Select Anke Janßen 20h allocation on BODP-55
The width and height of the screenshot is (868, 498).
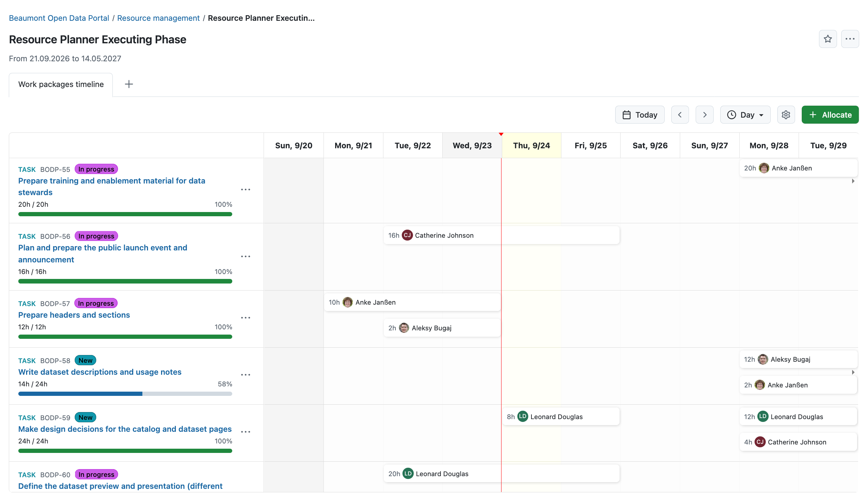tap(799, 168)
